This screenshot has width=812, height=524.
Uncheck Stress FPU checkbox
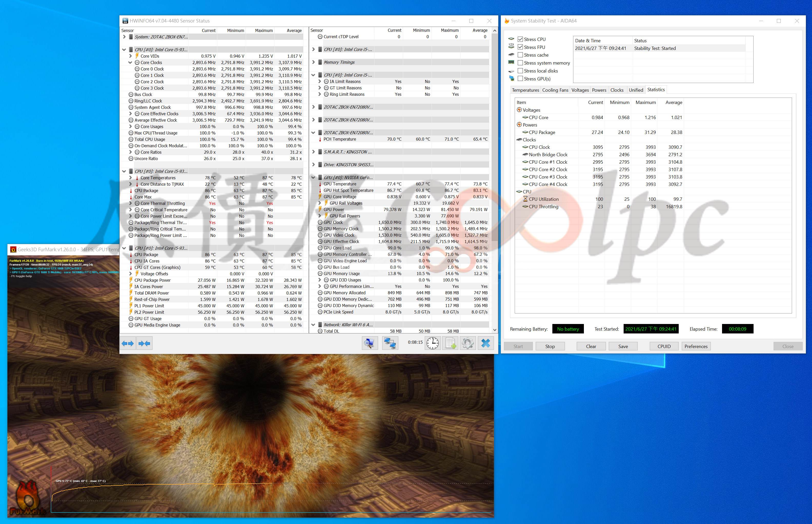tap(520, 47)
